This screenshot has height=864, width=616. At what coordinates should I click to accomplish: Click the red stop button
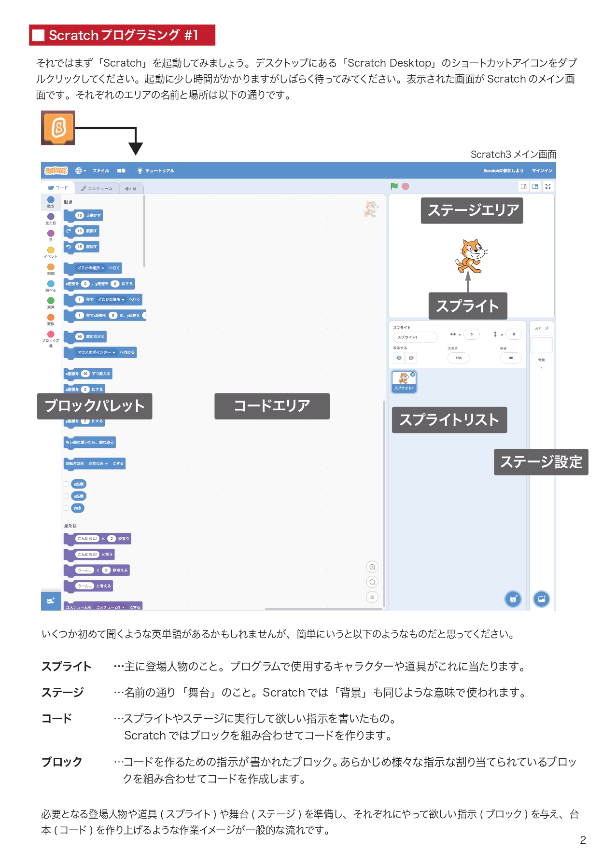click(x=406, y=186)
